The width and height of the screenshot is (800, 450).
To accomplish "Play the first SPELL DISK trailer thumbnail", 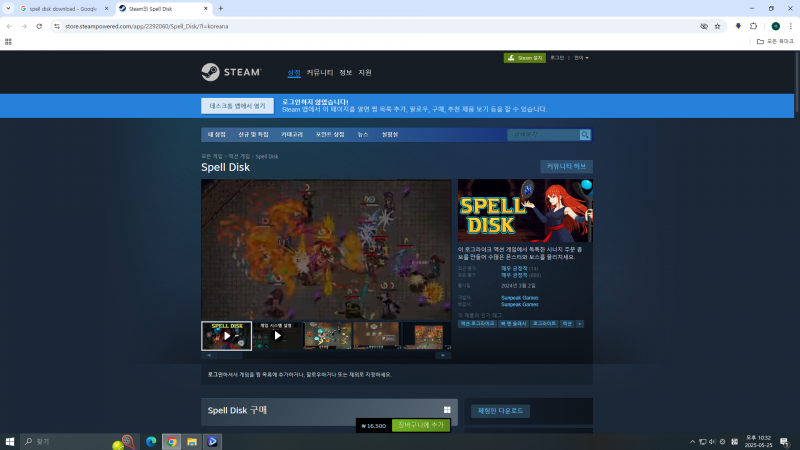I will click(x=227, y=336).
